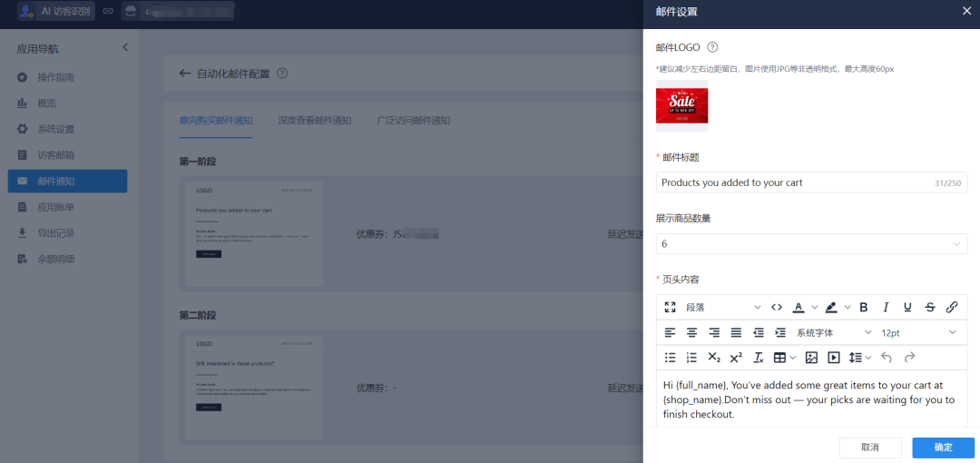980x463 pixels.
Task: Align text left
Action: 670,333
